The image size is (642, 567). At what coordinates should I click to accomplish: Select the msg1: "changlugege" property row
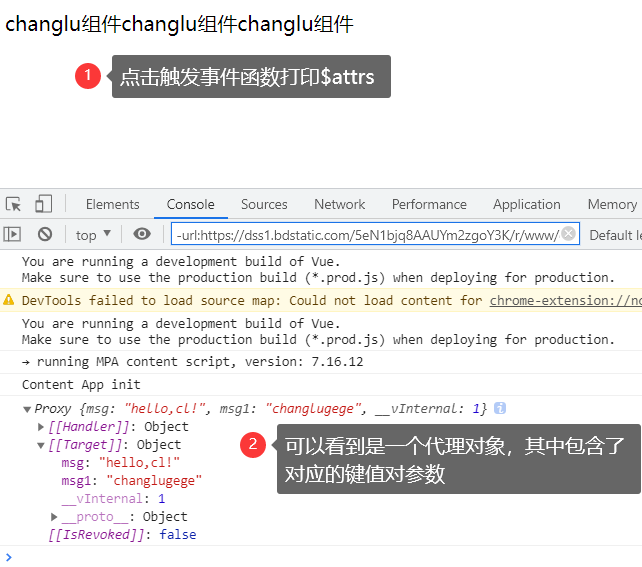(x=131, y=481)
